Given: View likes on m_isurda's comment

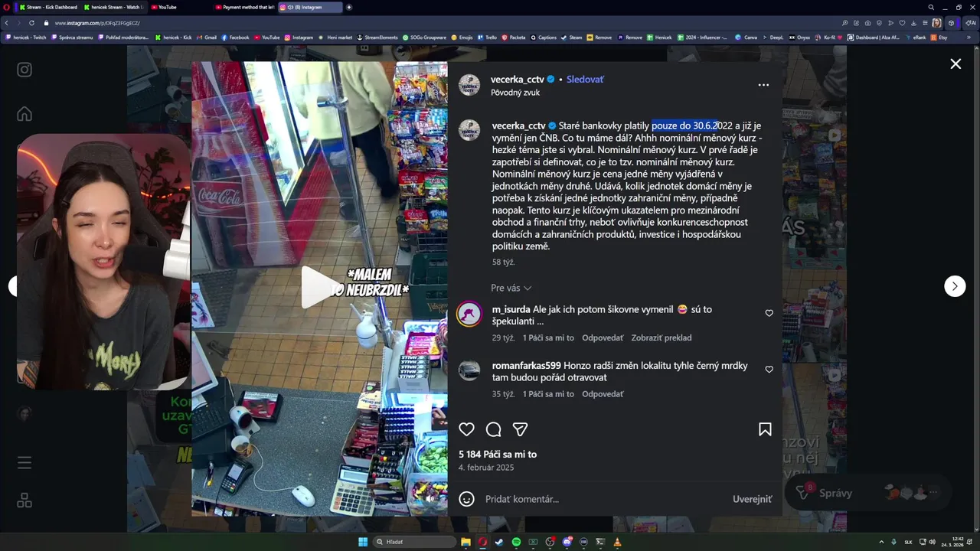Looking at the screenshot, I should coord(548,337).
